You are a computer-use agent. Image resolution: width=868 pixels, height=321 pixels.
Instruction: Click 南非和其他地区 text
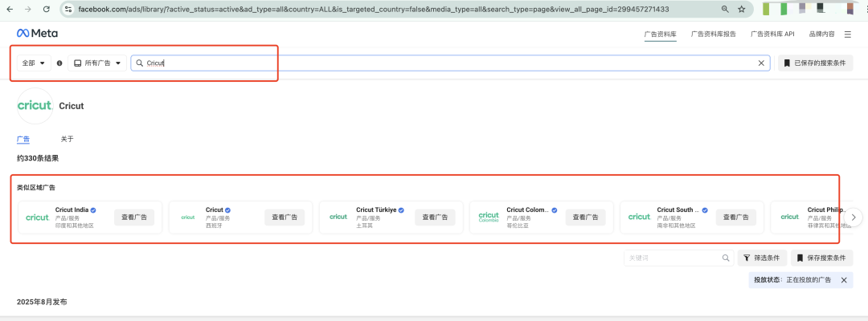[676, 226]
